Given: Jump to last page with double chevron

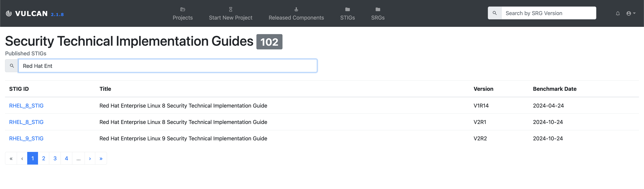Looking at the screenshot, I should tap(101, 158).
